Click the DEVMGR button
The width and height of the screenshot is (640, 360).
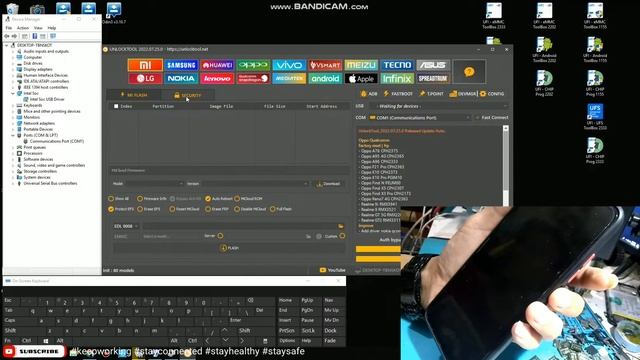pyautogui.click(x=463, y=94)
